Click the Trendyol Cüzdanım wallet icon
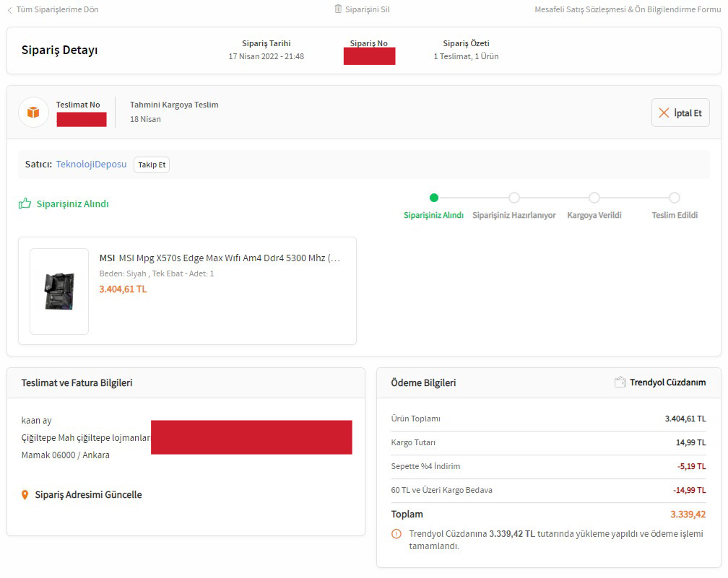The height and width of the screenshot is (578, 728). click(x=620, y=382)
